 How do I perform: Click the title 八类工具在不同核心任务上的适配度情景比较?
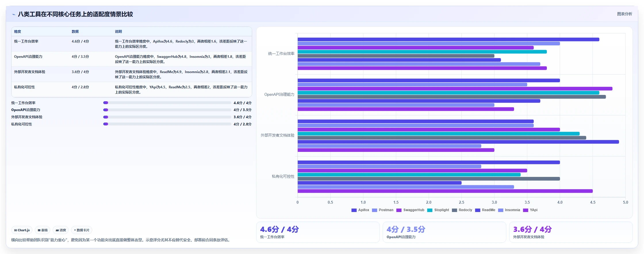[x=75, y=14]
